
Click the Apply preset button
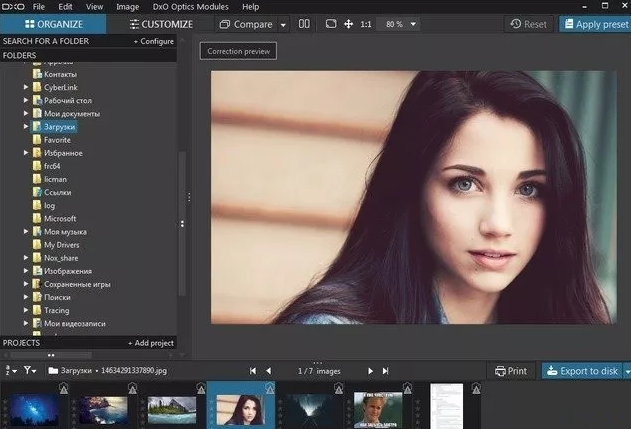pyautogui.click(x=595, y=24)
